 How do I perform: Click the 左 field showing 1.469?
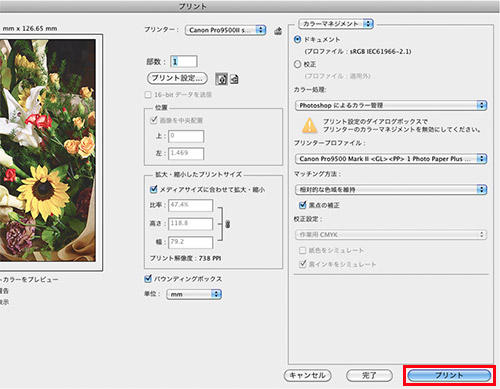click(x=186, y=154)
